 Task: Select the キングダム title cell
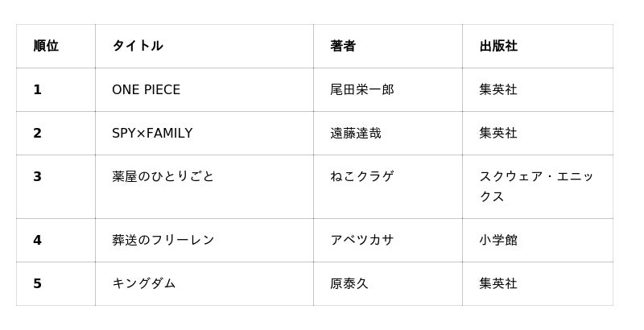(144, 283)
